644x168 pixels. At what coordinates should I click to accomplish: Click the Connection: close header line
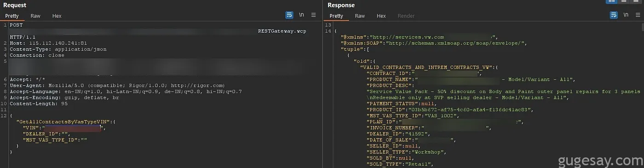coord(37,55)
